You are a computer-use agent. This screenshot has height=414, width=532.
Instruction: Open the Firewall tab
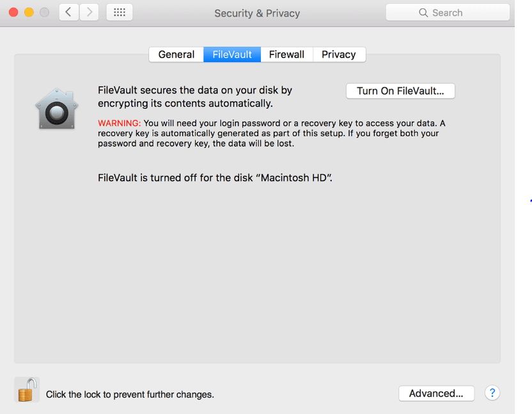(x=286, y=54)
